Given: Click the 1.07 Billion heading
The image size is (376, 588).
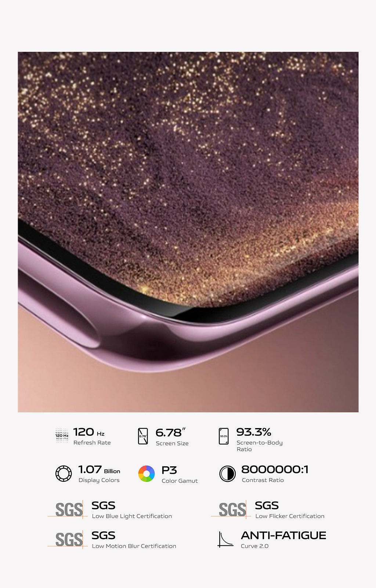Looking at the screenshot, I should click(99, 470).
